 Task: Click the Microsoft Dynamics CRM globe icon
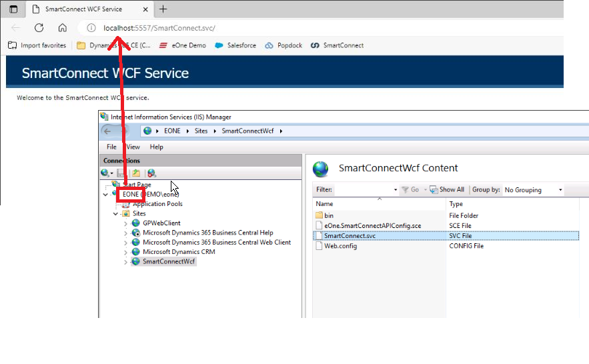point(136,252)
